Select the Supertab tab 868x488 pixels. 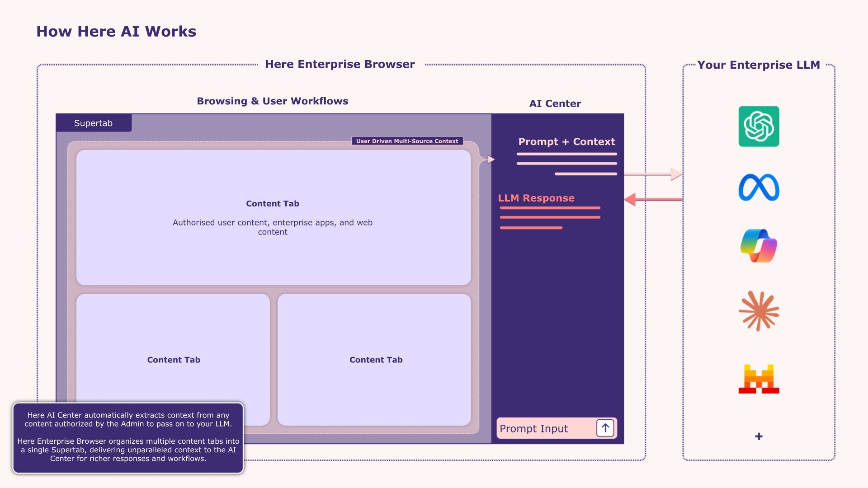click(x=94, y=123)
